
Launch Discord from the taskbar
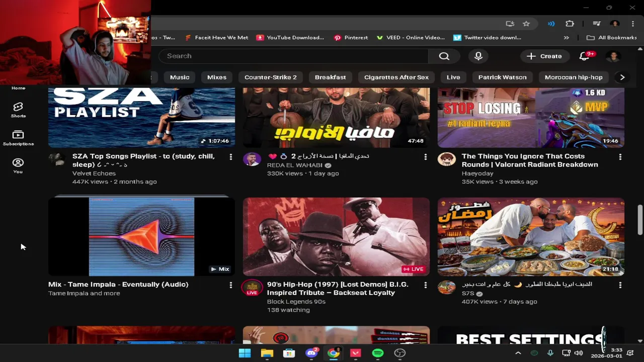(311, 353)
